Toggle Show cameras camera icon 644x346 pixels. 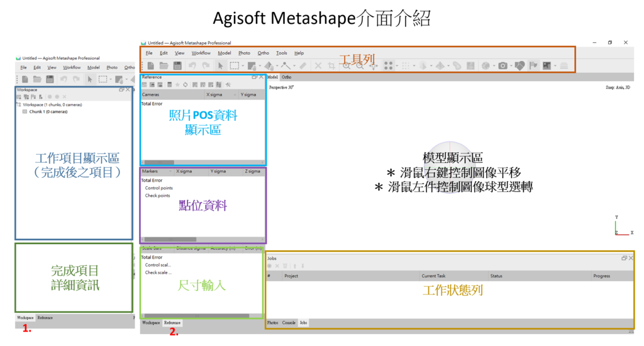click(x=502, y=66)
